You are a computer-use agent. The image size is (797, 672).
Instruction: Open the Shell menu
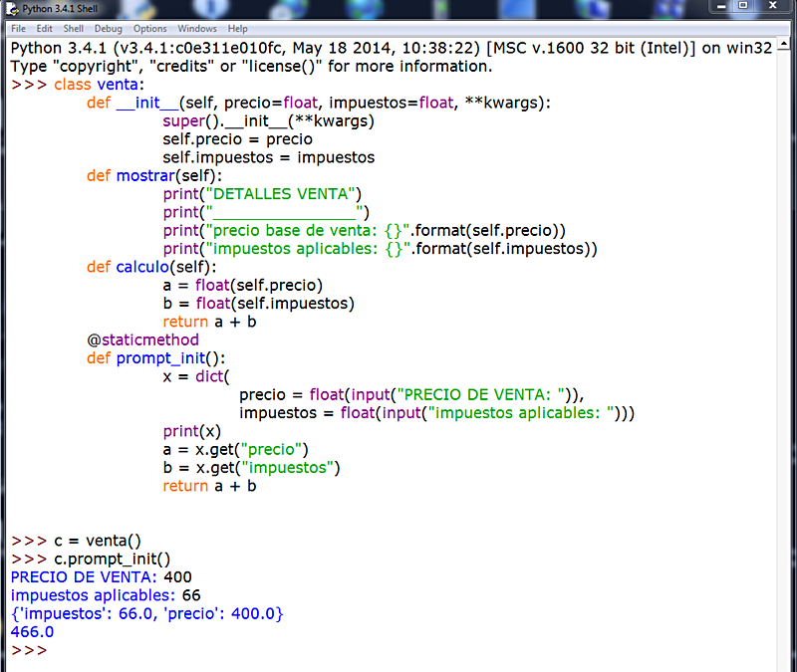(x=73, y=28)
